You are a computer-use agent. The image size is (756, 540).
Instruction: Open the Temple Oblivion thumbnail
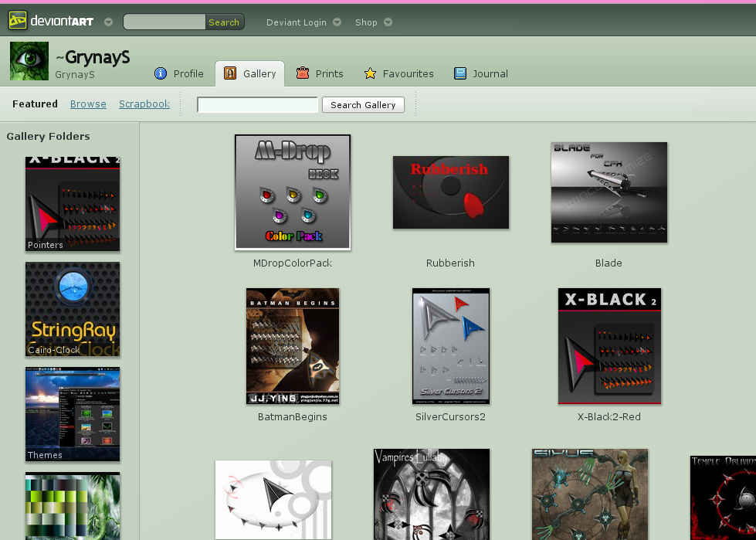pos(724,498)
